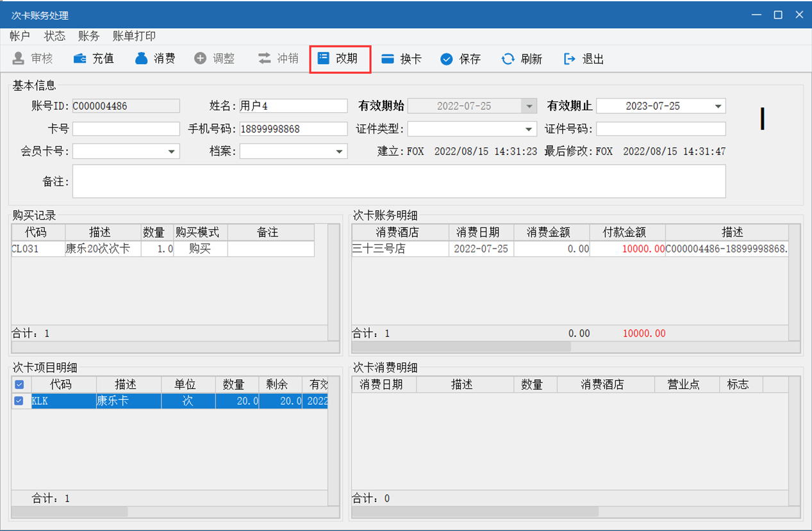Image resolution: width=812 pixels, height=531 pixels.
Task: Click the 购买记录 horizontal scrollbar
Action: [175, 347]
